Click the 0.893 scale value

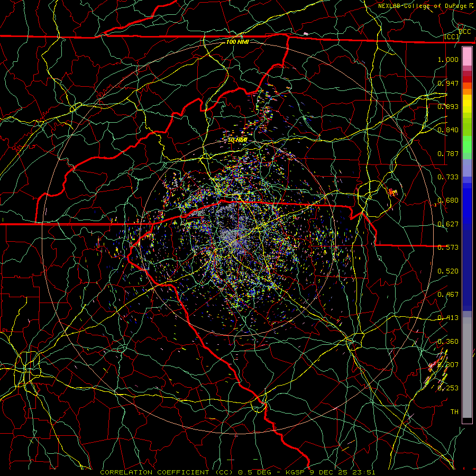[448, 106]
